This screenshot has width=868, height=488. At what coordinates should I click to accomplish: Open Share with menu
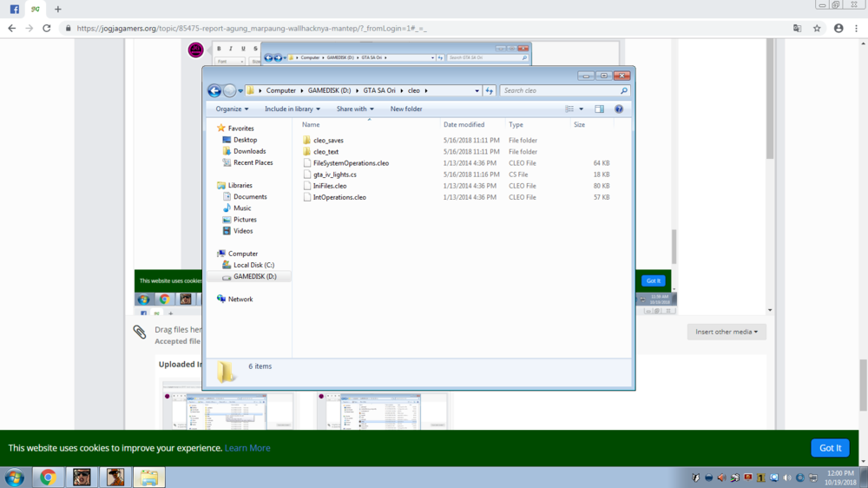point(355,109)
